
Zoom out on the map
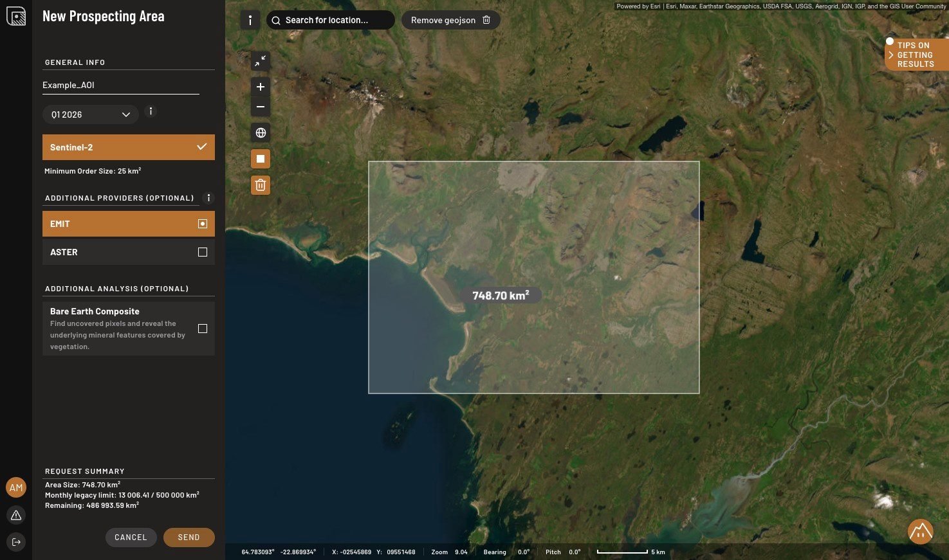[261, 107]
